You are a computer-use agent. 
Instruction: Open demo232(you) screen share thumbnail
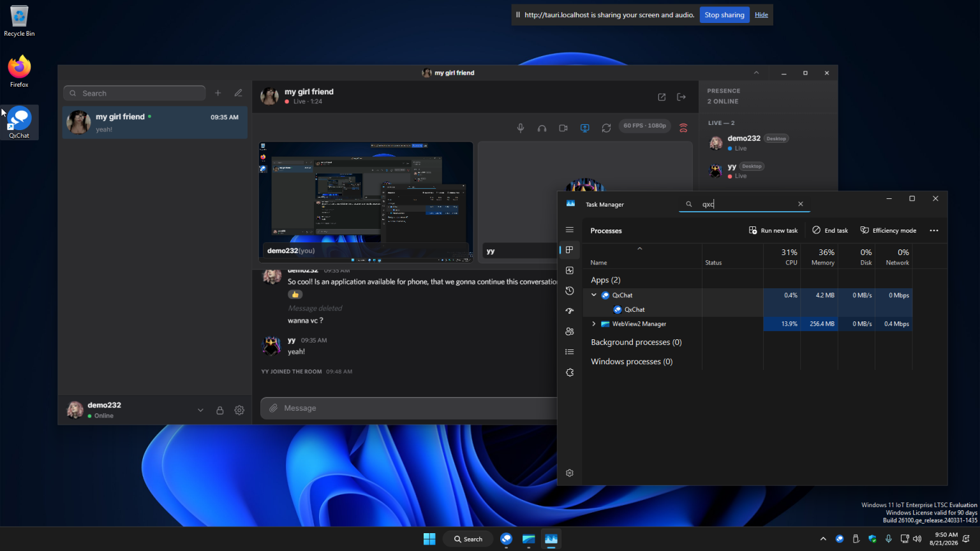366,202
